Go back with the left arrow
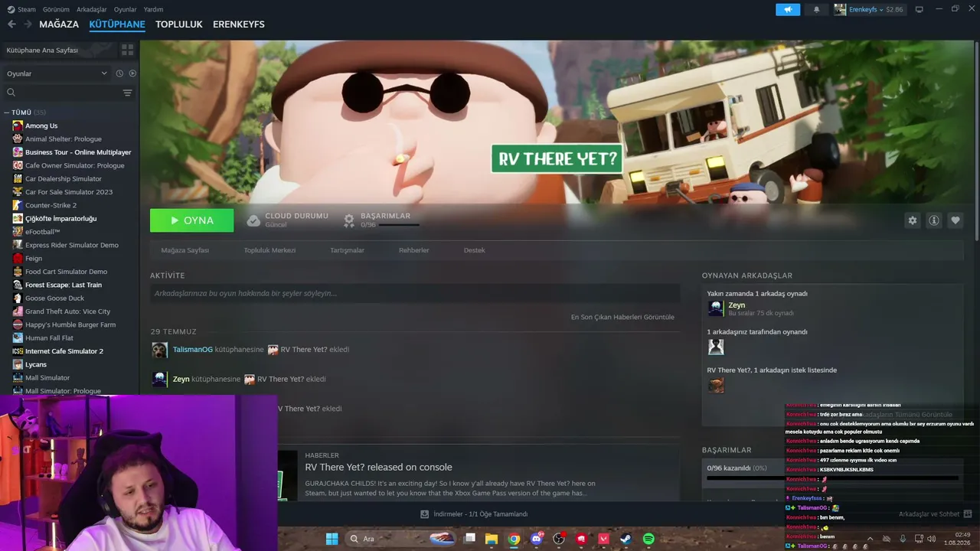980x551 pixels. pos(11,24)
